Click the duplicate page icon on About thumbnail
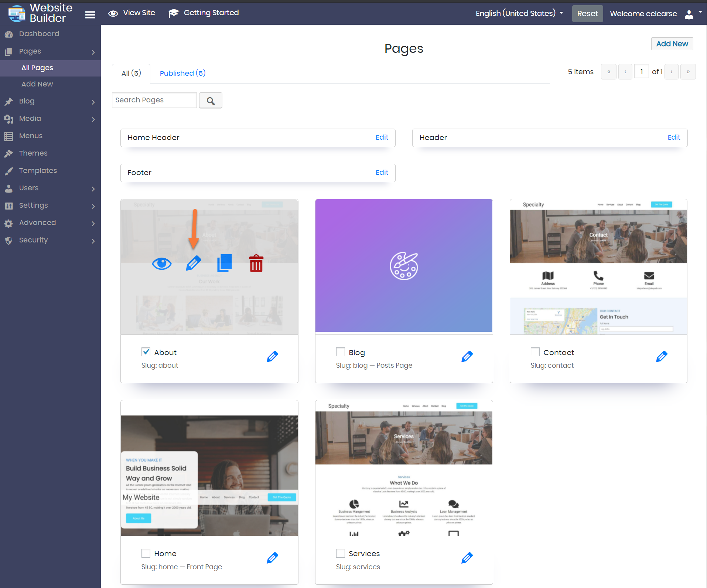The width and height of the screenshot is (707, 588). (x=224, y=263)
